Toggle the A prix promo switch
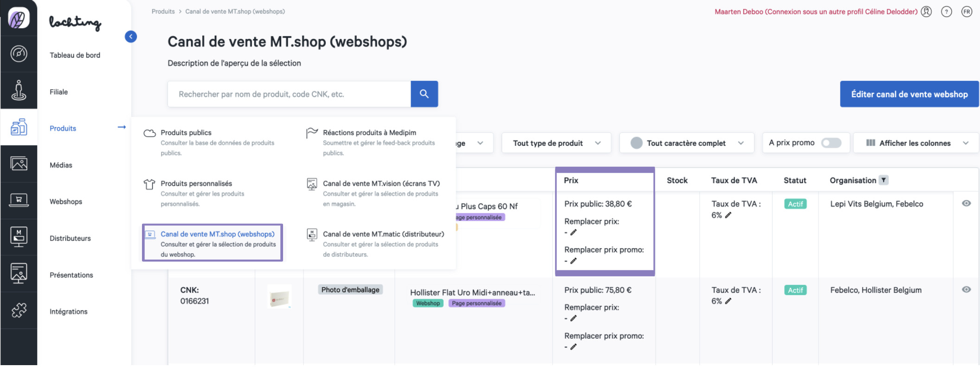Image resolution: width=980 pixels, height=367 pixels. click(x=831, y=143)
